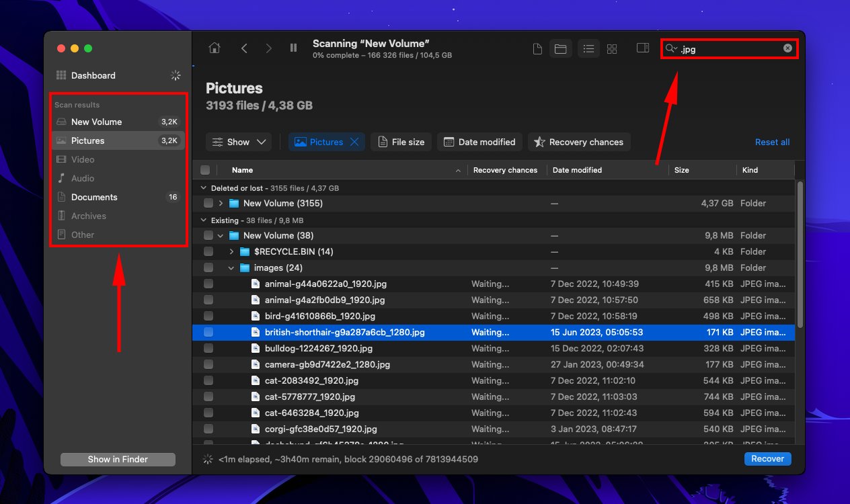The height and width of the screenshot is (504, 850).
Task: Switch to file view icon
Action: tap(537, 48)
